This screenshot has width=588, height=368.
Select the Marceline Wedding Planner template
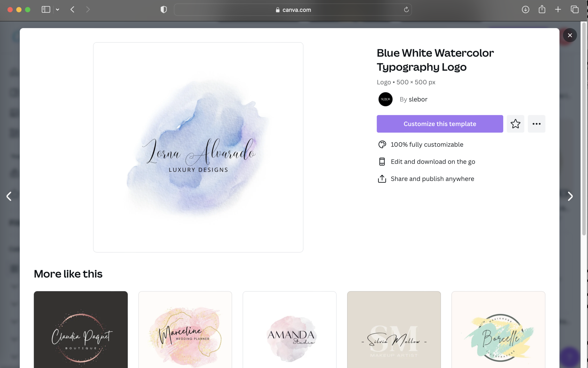click(185, 330)
